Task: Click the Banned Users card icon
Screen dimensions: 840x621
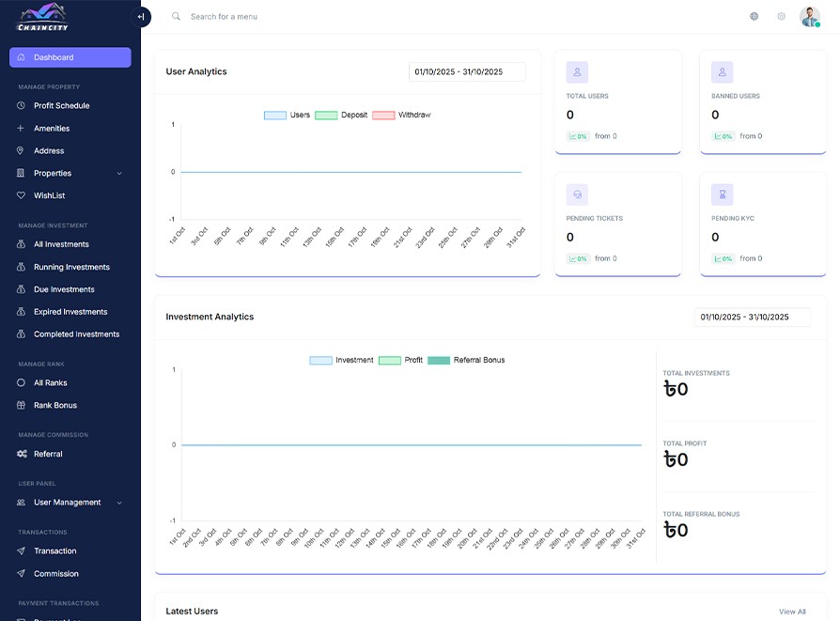Action: (722, 72)
